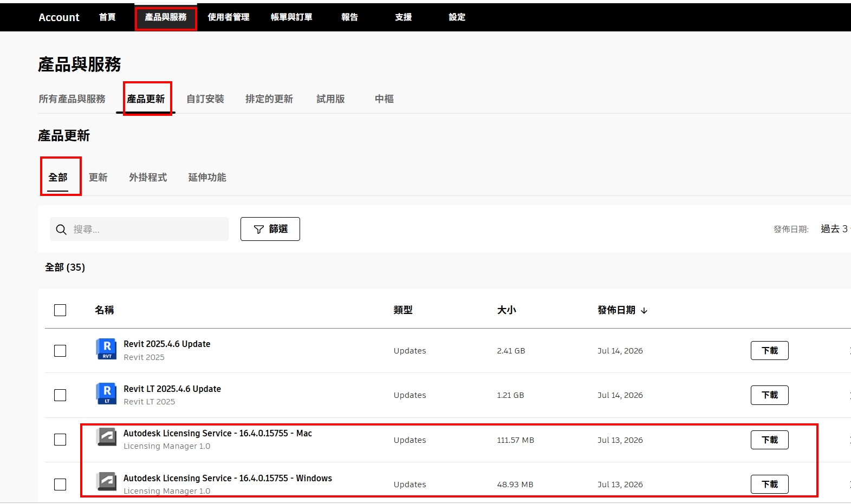Toggle the select-all checkbox in the header
This screenshot has height=504, width=851.
(x=60, y=310)
